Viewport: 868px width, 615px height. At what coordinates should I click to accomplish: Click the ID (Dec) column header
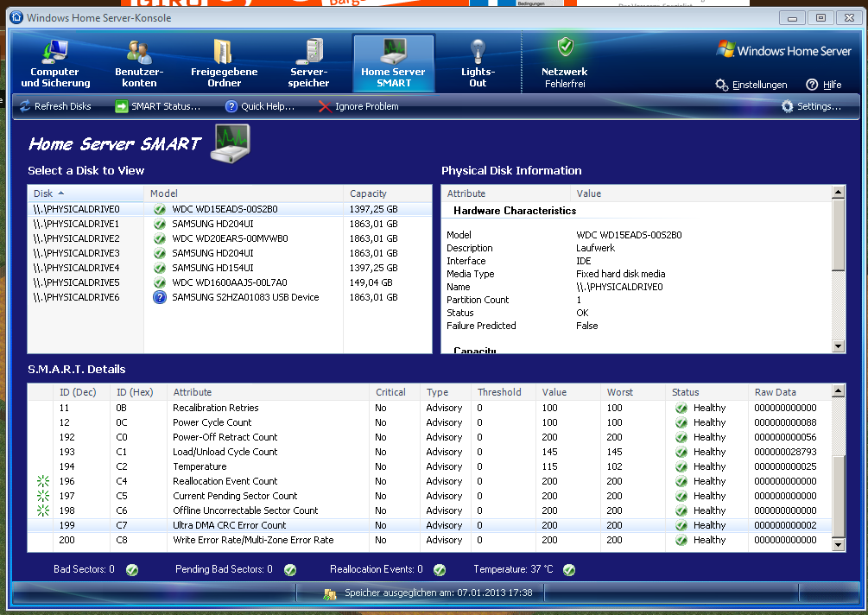coord(81,392)
